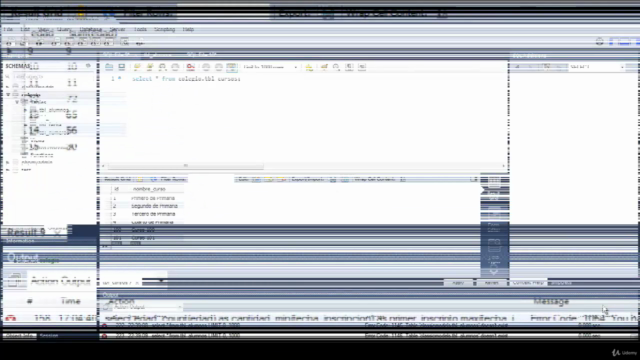Open SQL script file icon in editor toolbar
Image resolution: width=640 pixels, height=360 pixels.
point(109,67)
